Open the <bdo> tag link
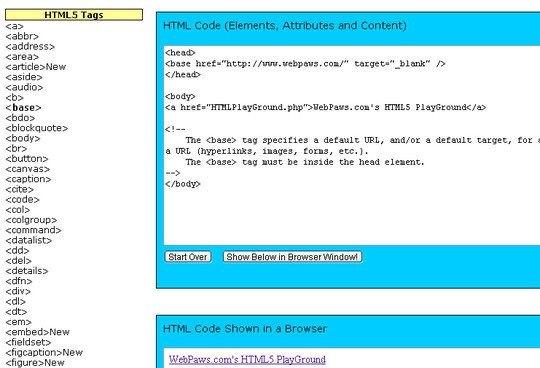Screen dimensions: 540x368 click(20, 118)
